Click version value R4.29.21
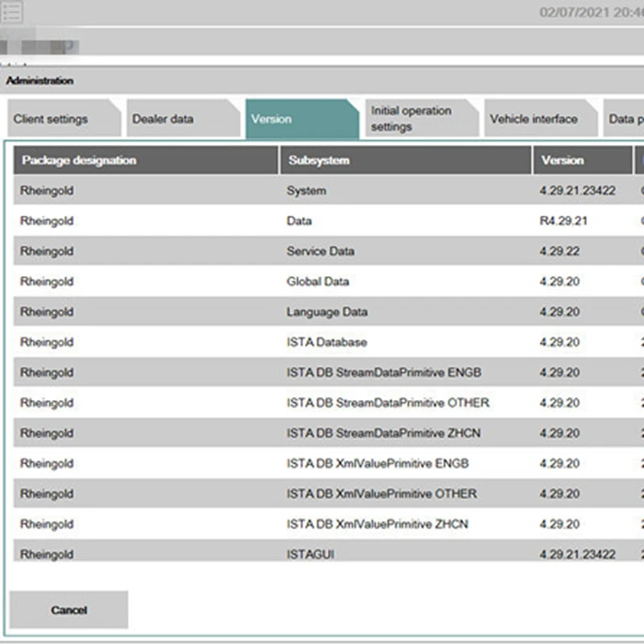Screen dimensions: 644x644 tap(563, 221)
